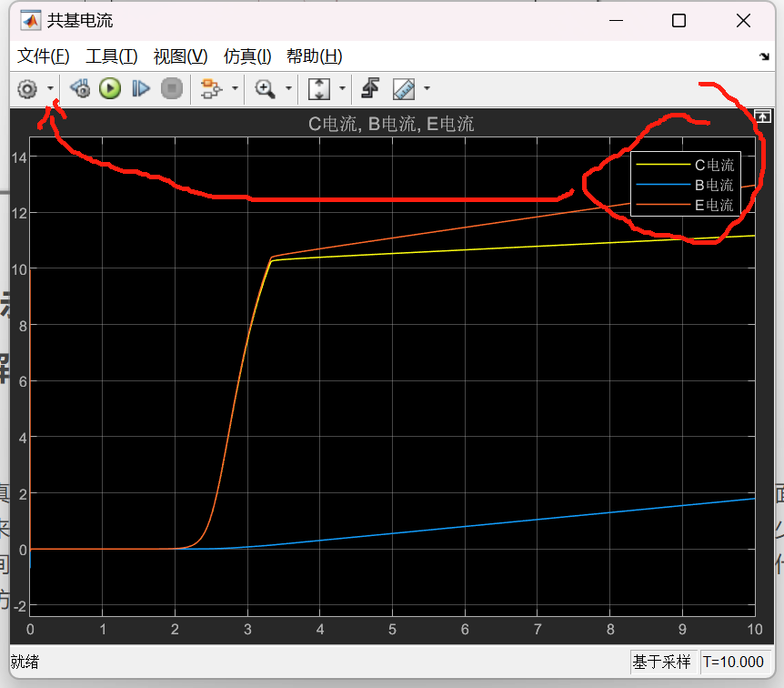Expand the scale axes dropdown arrow
784x688 pixels.
342,88
